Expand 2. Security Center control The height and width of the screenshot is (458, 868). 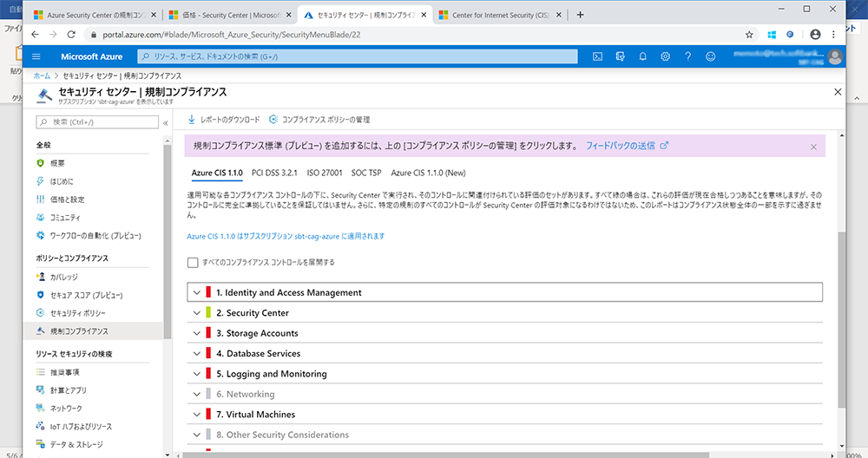click(196, 313)
